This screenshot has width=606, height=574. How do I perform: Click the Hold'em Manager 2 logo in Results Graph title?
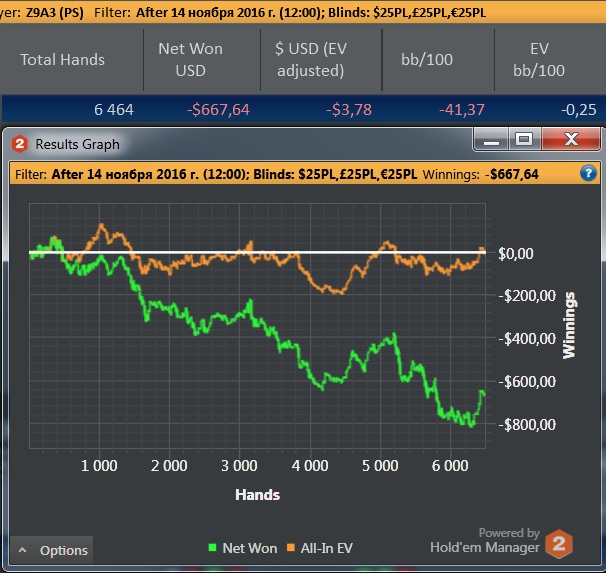[19, 144]
